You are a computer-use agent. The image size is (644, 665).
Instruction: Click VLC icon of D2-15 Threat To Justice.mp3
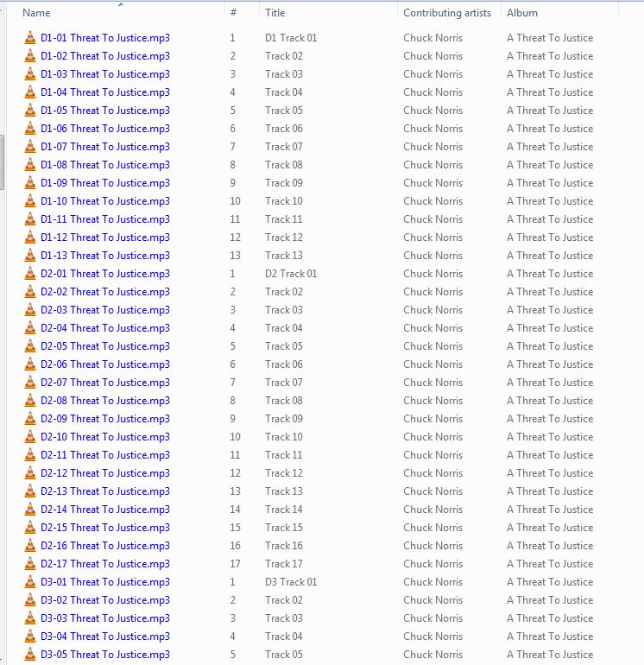click(x=30, y=528)
